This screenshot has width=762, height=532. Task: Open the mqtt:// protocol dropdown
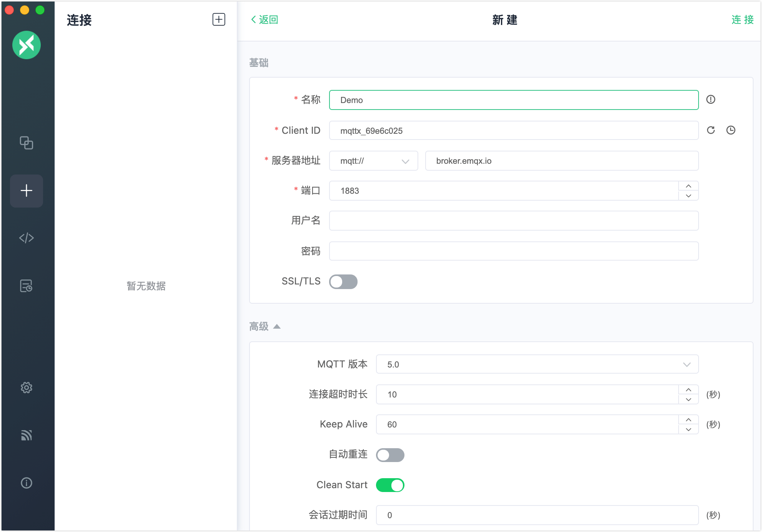click(373, 161)
